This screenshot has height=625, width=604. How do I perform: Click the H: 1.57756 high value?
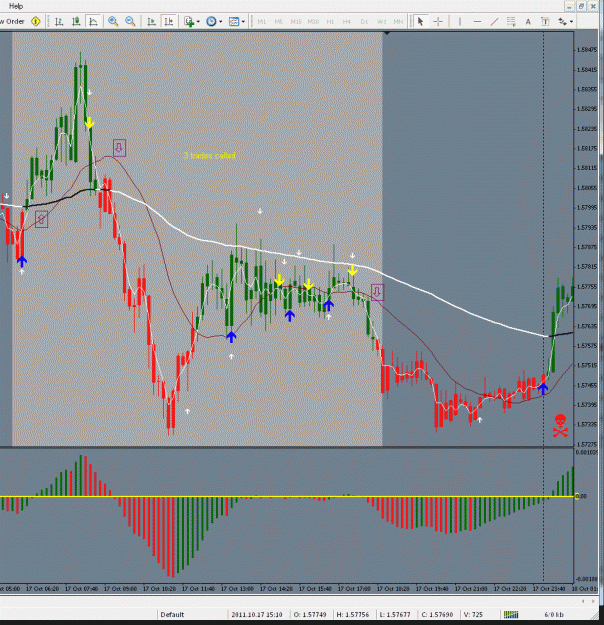[353, 614]
